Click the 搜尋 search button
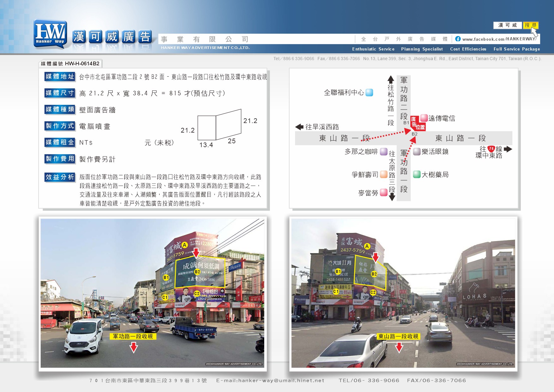554x392 pixels. tap(531, 25)
